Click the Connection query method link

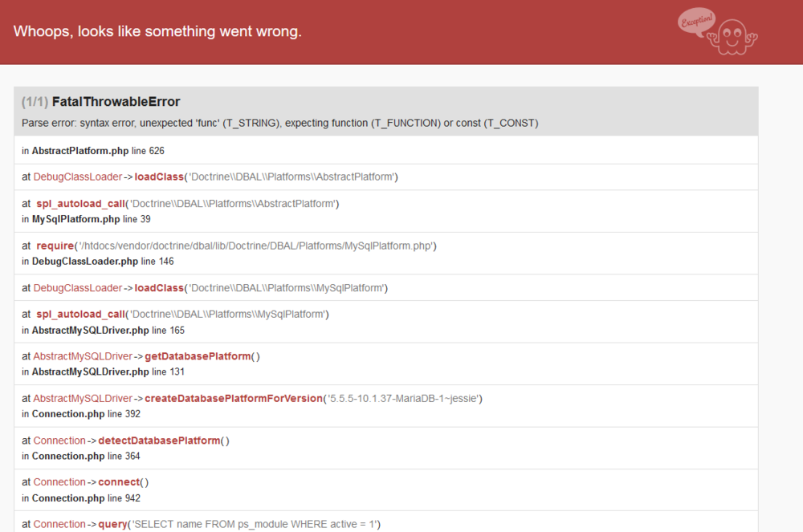113,524
